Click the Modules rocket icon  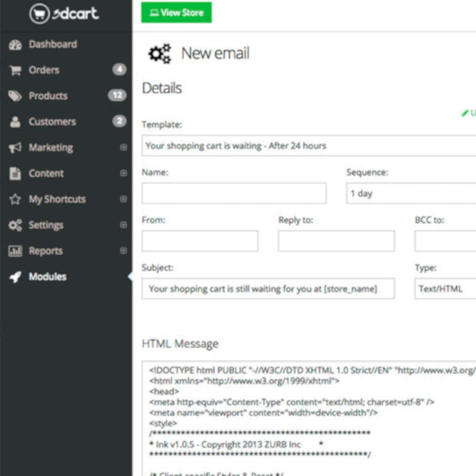point(15,277)
